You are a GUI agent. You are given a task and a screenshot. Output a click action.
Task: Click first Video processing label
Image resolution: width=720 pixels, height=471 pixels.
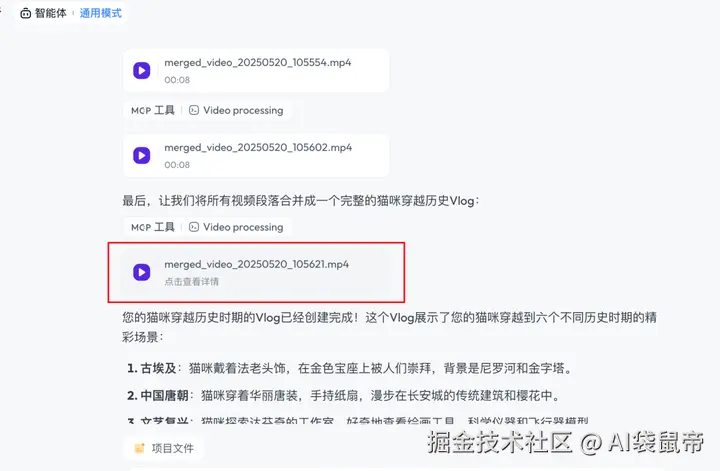coord(243,110)
